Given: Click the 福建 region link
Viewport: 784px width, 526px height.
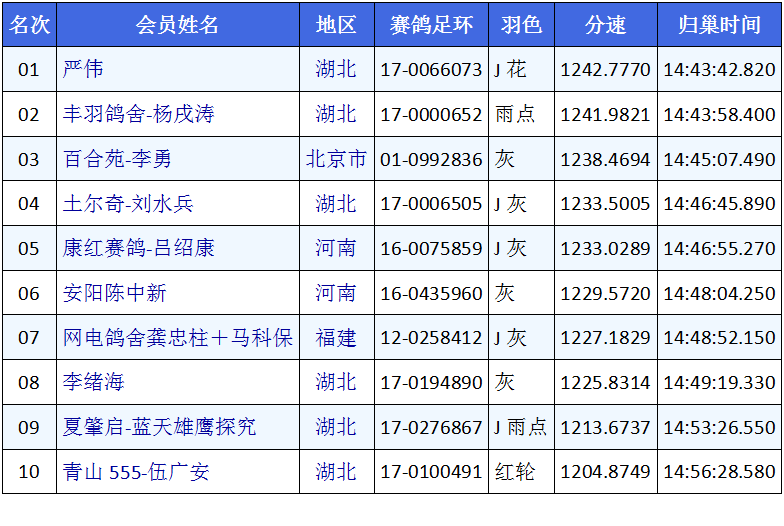Looking at the screenshot, I should click(336, 338).
